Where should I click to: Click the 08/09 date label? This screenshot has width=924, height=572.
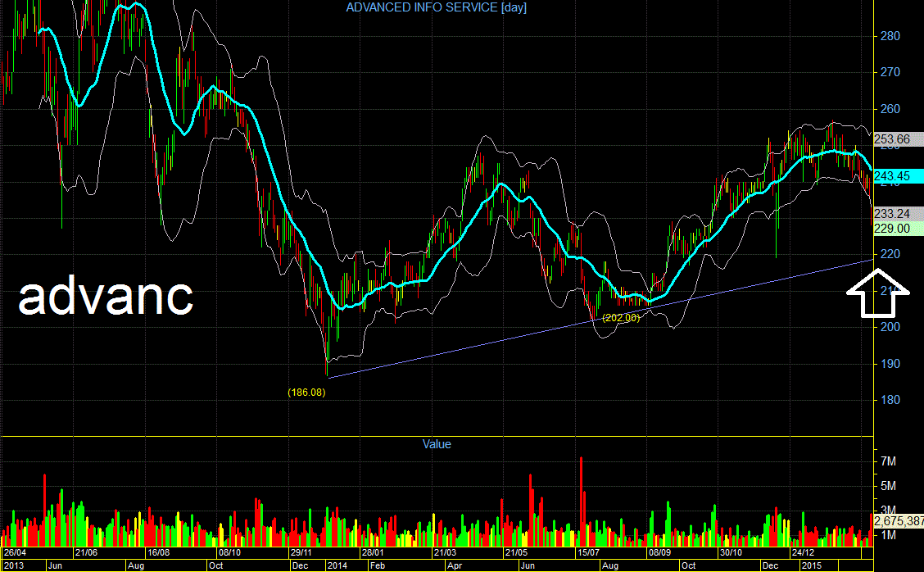click(659, 552)
